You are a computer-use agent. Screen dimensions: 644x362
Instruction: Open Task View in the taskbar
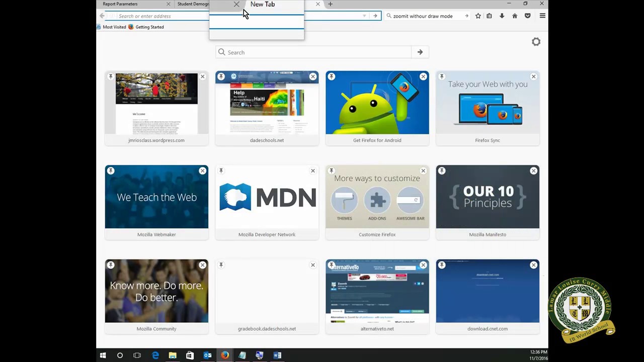point(137,355)
